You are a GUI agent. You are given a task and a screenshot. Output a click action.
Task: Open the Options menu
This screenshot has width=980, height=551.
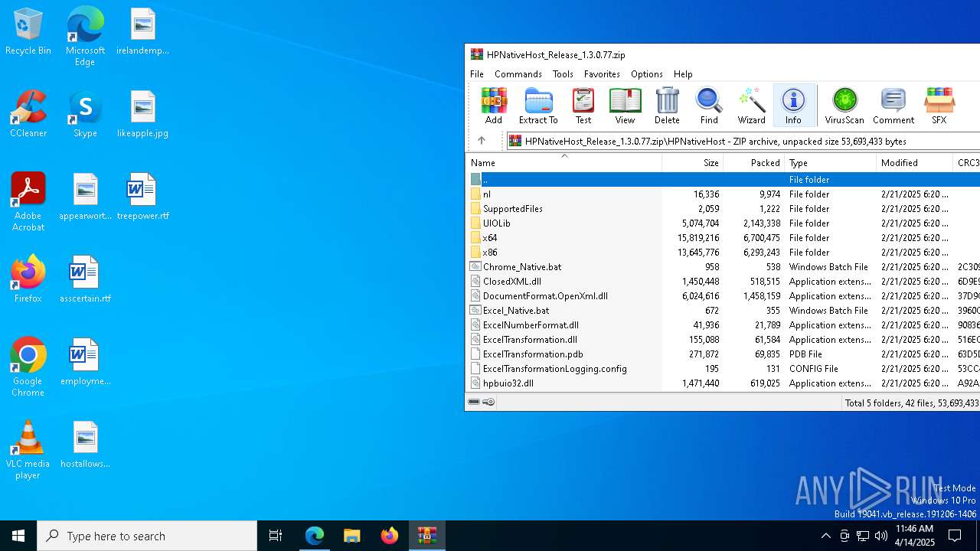[647, 74]
